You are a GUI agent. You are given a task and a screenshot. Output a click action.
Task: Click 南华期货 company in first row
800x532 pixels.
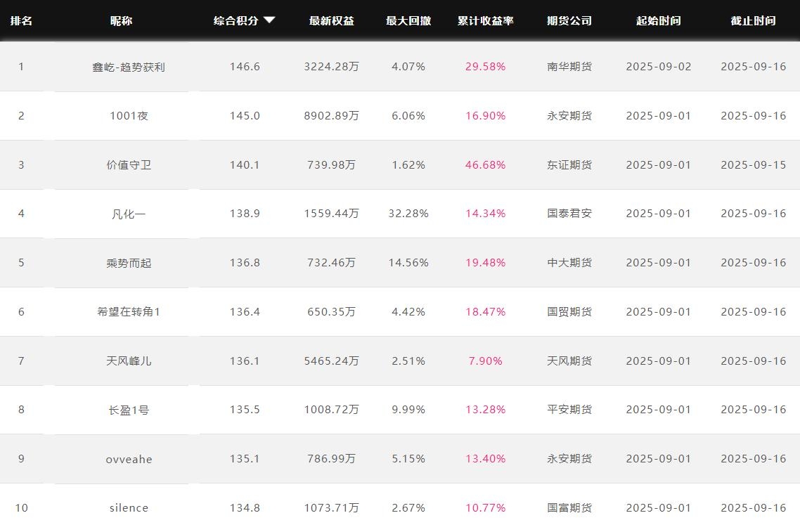(569, 67)
